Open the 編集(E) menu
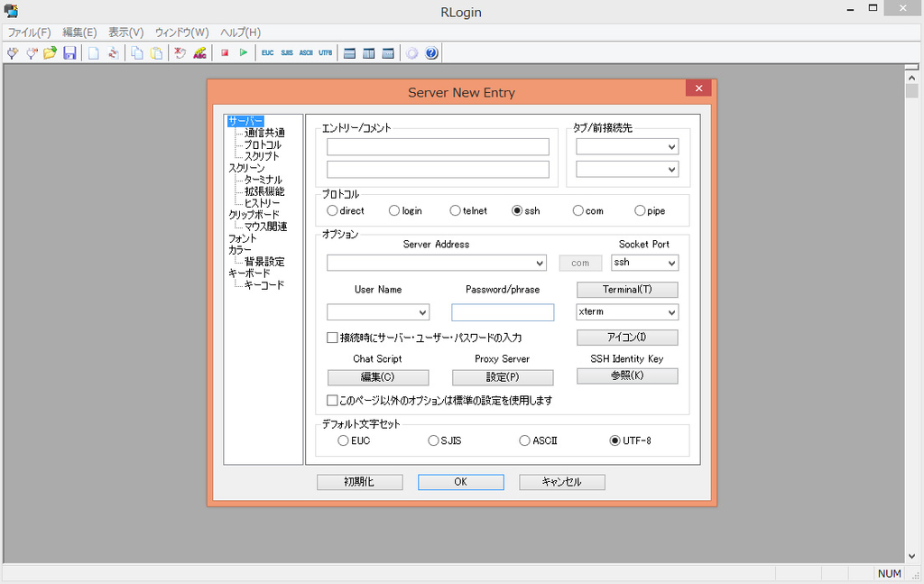The height and width of the screenshot is (584, 924). coord(79,32)
